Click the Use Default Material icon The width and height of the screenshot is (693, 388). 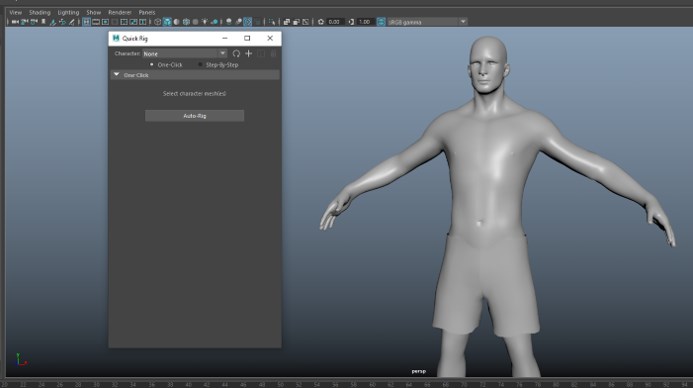point(176,22)
